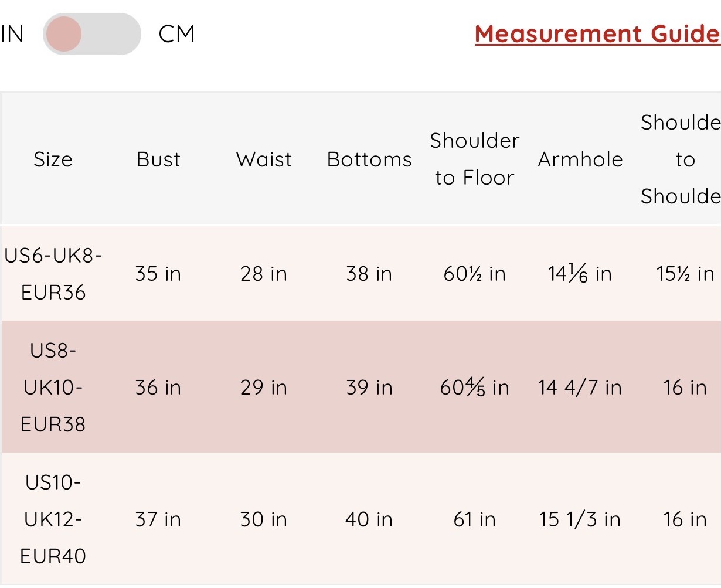The height and width of the screenshot is (588, 721).
Task: Click the 35 in bust cell
Action: point(158,274)
